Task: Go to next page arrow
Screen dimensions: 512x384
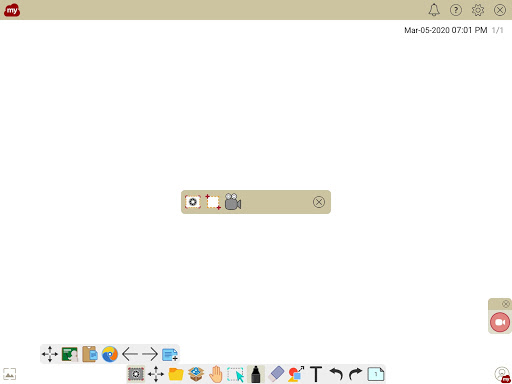Action: (x=150, y=354)
